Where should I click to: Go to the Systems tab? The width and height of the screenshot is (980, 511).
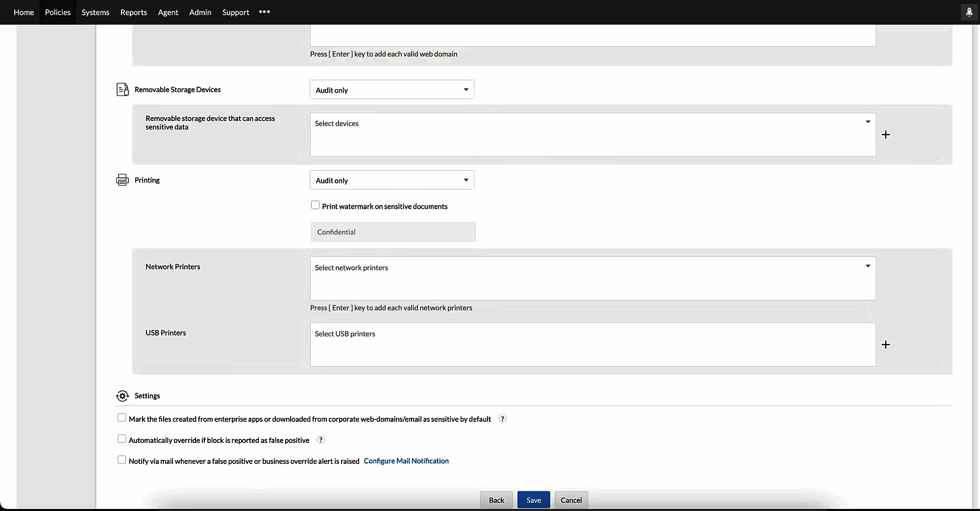pos(96,12)
